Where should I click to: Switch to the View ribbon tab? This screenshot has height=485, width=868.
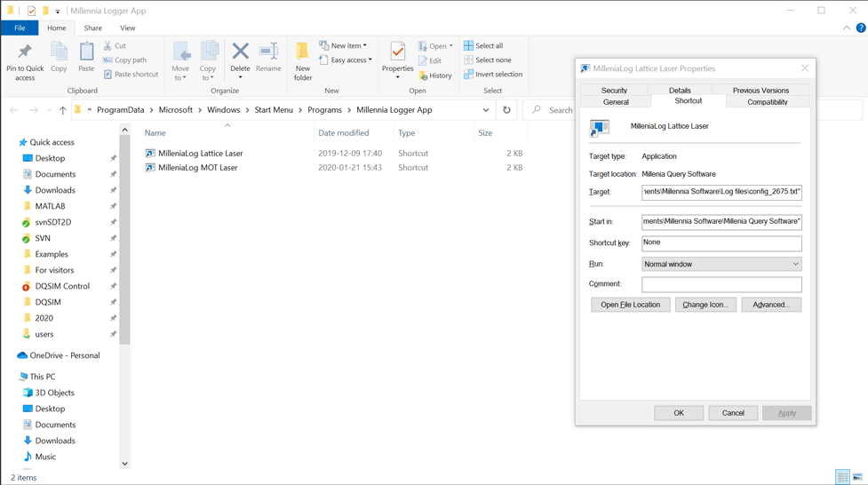tap(127, 28)
